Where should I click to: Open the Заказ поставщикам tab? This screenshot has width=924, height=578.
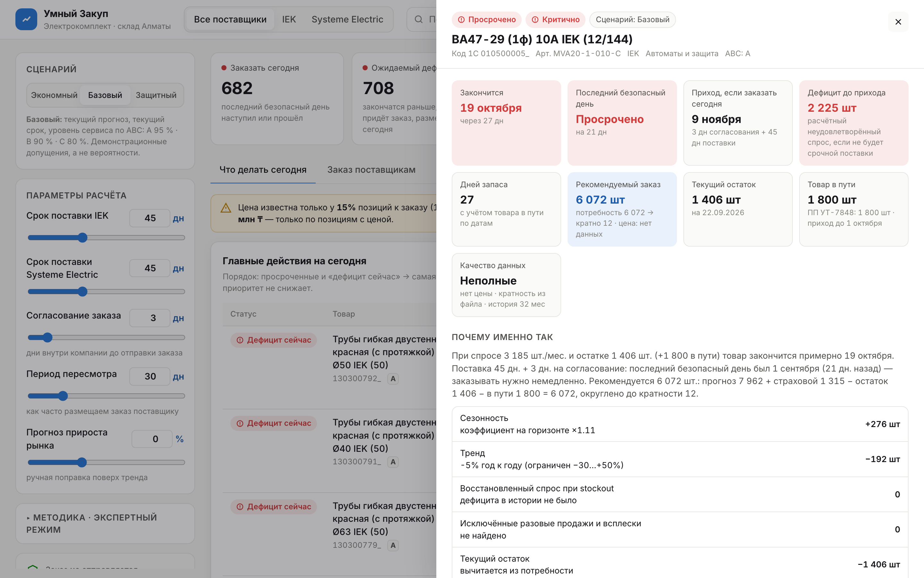coord(371,170)
